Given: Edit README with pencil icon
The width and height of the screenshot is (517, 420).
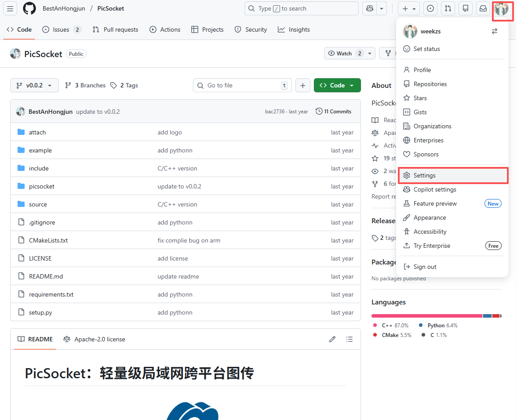Looking at the screenshot, I should click(x=332, y=339).
